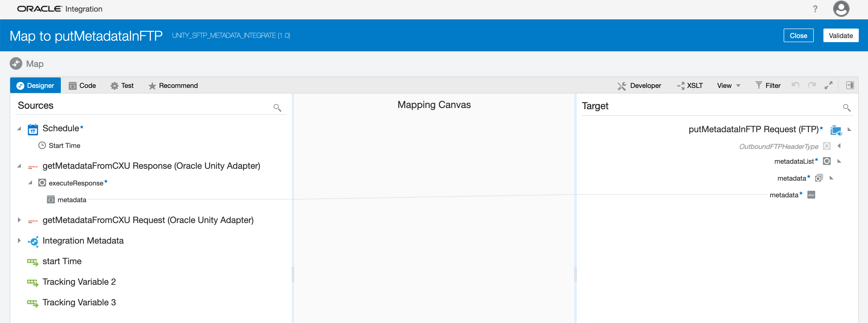Switch to the Code tab
This screenshot has width=868, height=323.
(x=83, y=85)
